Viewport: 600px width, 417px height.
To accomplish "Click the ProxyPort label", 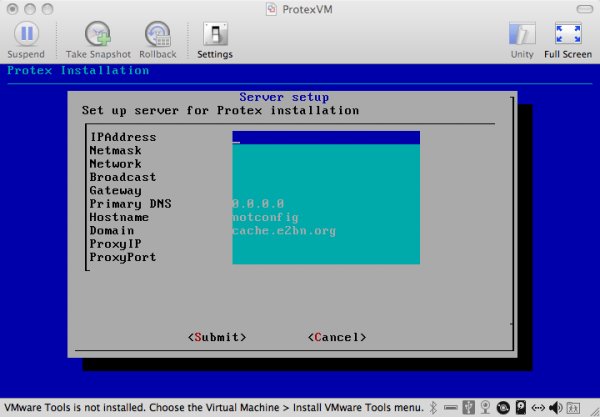I will [x=123, y=257].
